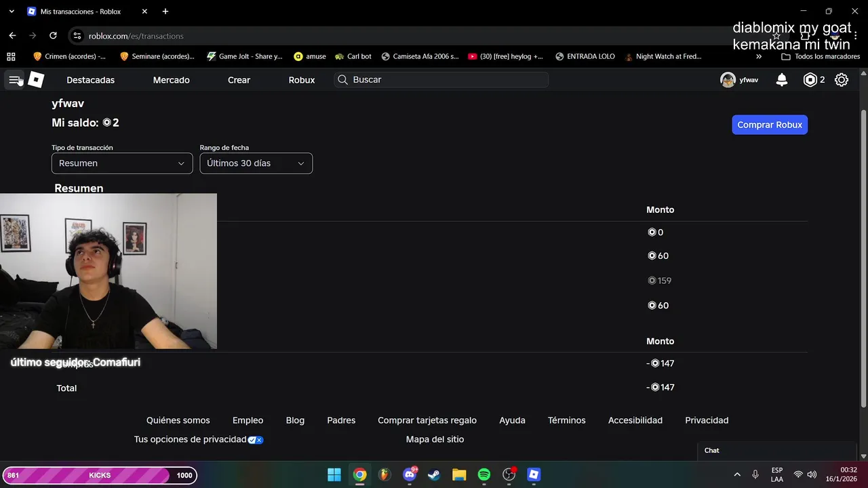Go back with browser back arrow
The image size is (868, 488).
pos(12,35)
